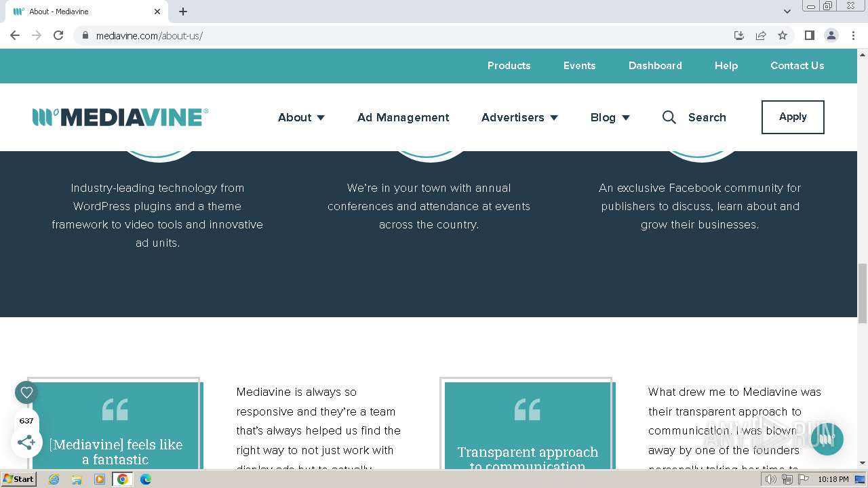Click the browser back arrow

coord(15,35)
